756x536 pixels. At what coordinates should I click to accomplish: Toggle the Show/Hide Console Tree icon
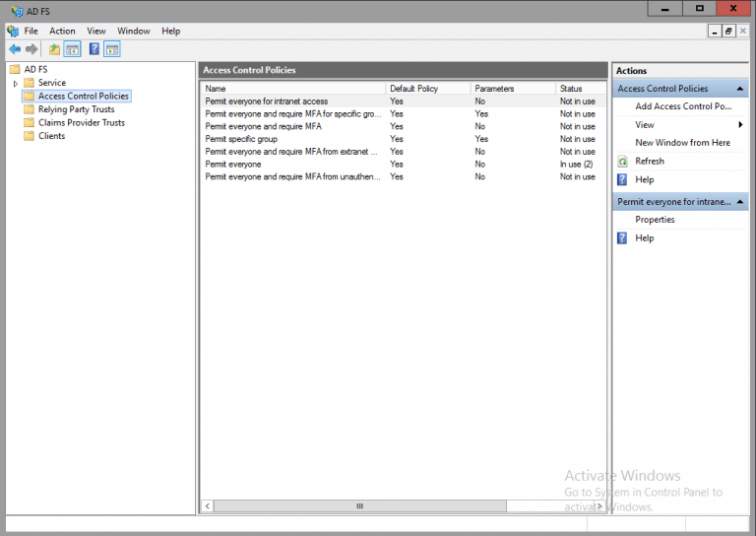(72, 49)
